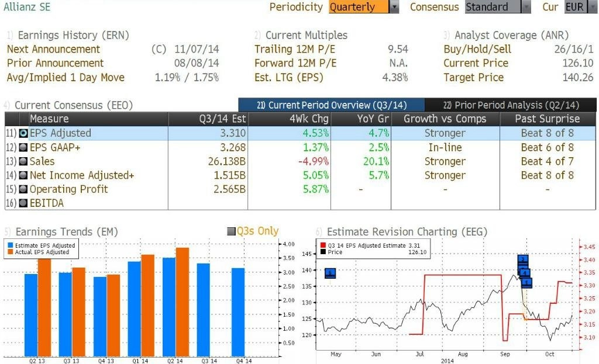599x364 pixels.
Task: Enable the Q3s Only checkbox
Action: [231, 231]
